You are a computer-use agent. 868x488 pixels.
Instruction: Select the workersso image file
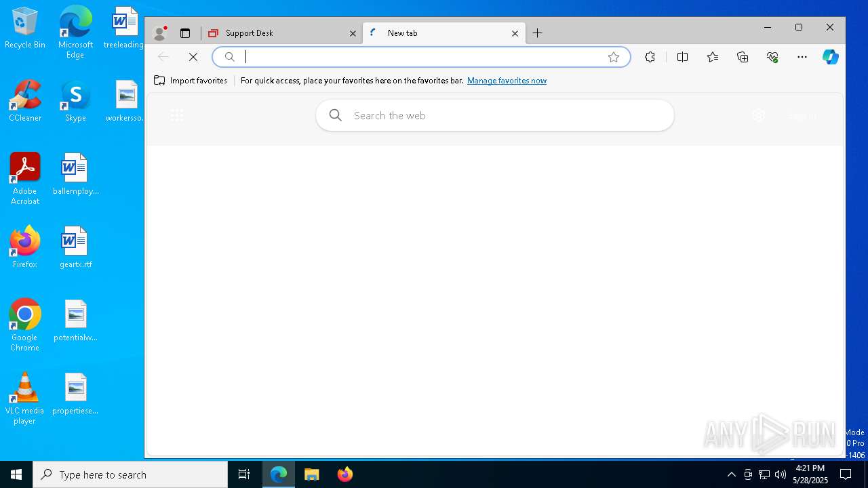[125, 101]
